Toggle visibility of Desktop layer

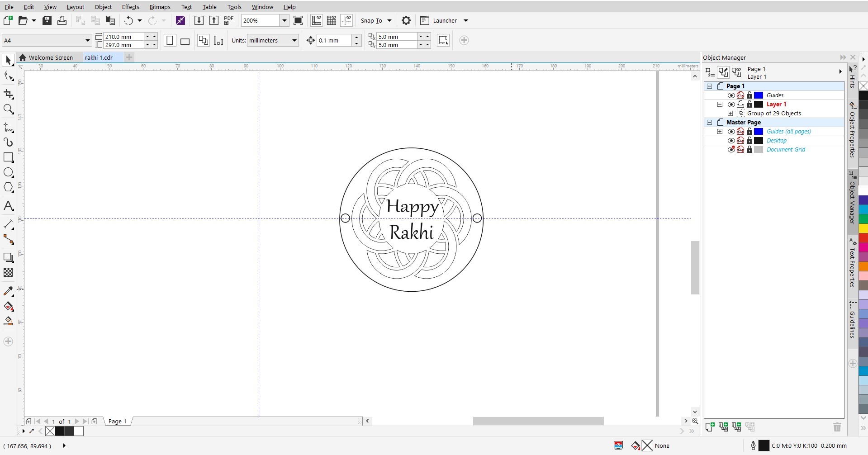point(731,140)
